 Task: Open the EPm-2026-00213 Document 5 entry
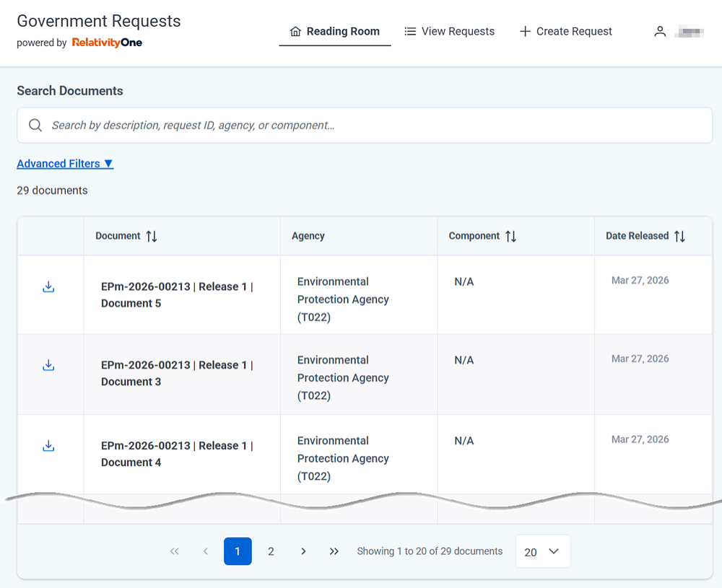coord(177,295)
